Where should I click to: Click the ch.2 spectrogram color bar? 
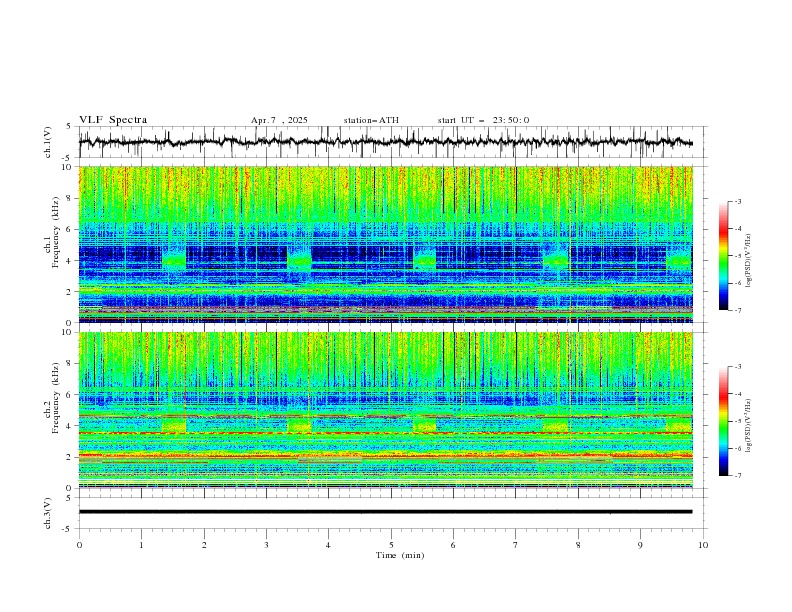point(724,421)
